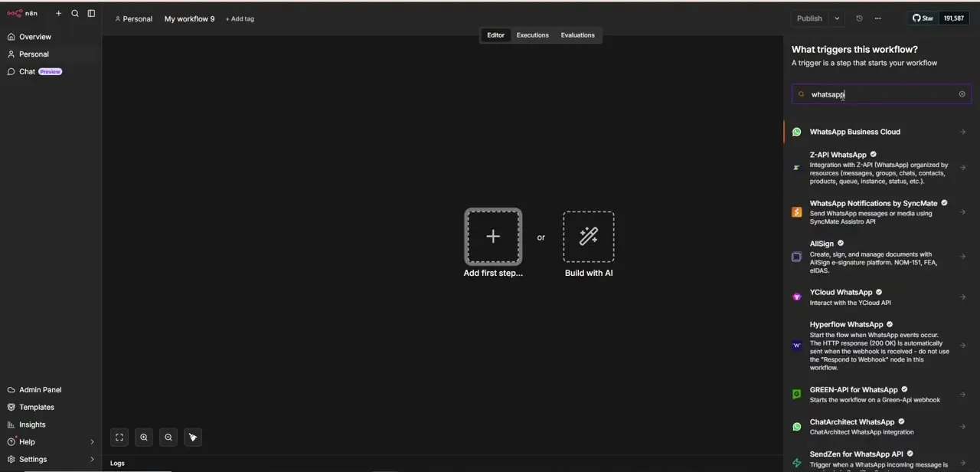Open Personal in the sidebar

point(51,54)
